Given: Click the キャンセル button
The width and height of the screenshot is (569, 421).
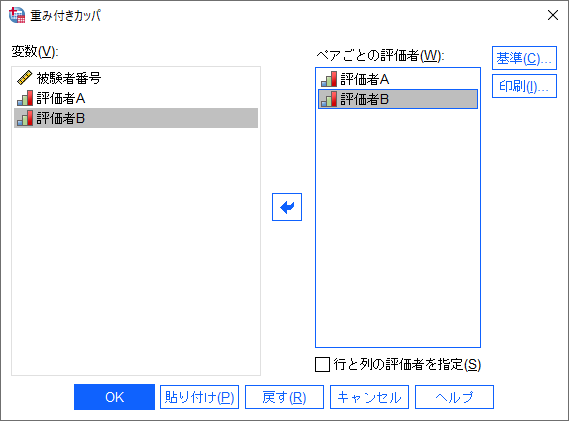Looking at the screenshot, I should [x=369, y=397].
